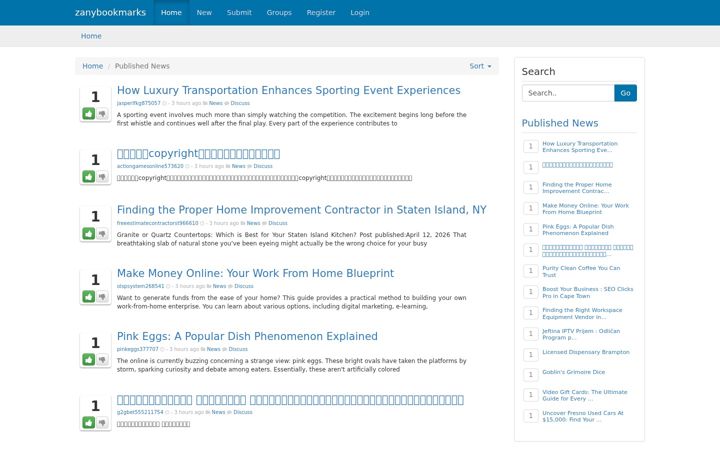Open the Home Improvement Contractor article title
The height and width of the screenshot is (450, 720).
click(x=302, y=210)
